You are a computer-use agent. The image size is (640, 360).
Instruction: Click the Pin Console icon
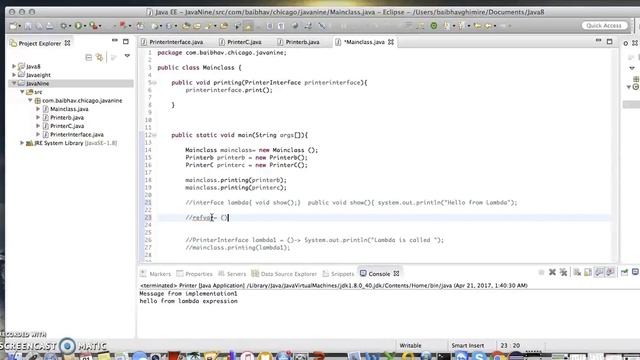click(624, 272)
